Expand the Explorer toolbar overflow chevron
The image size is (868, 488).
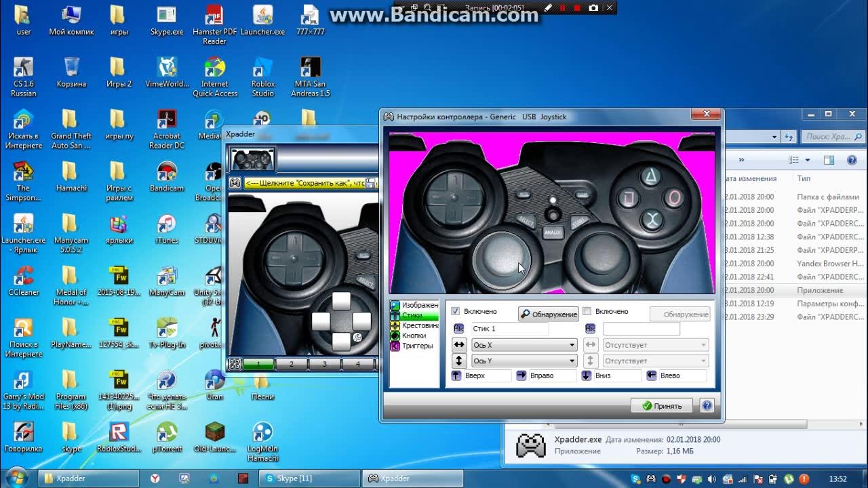click(741, 161)
